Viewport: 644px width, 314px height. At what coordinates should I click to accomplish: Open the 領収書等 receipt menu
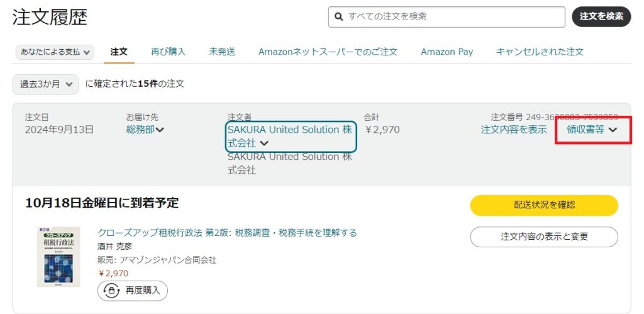click(x=586, y=130)
